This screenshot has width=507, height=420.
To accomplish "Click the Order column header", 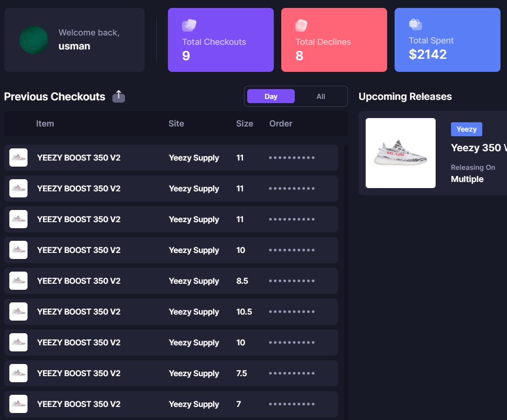I will (x=281, y=124).
